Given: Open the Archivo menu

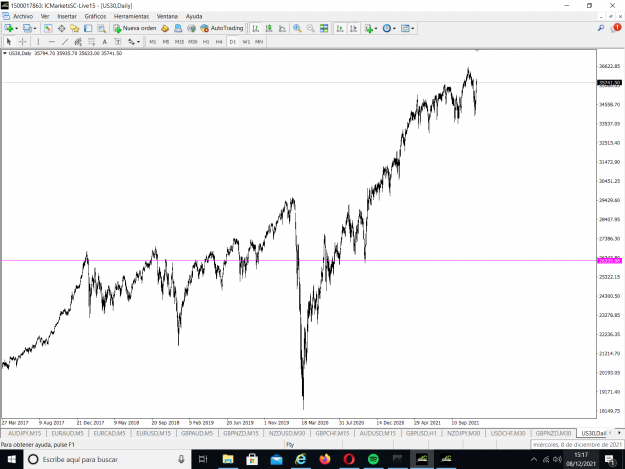Looking at the screenshot, I should click(x=23, y=16).
